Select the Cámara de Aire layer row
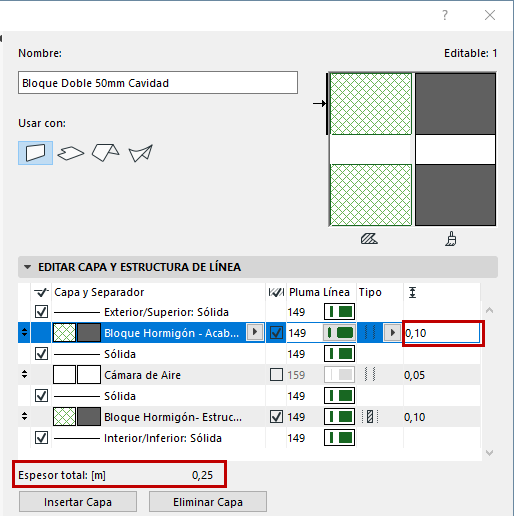The height and width of the screenshot is (516, 514). click(x=249, y=375)
